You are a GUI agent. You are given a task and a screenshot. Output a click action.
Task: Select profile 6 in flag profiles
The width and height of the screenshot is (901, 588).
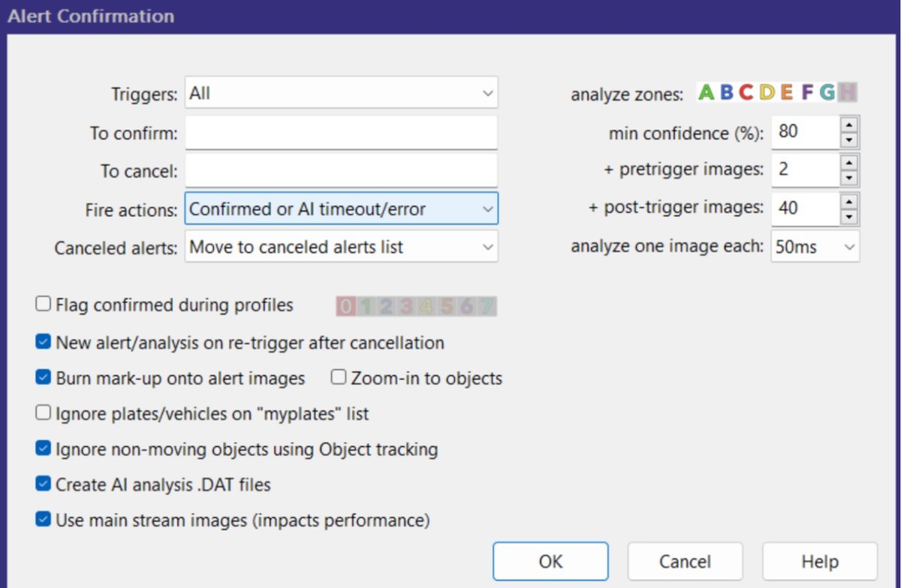click(466, 306)
